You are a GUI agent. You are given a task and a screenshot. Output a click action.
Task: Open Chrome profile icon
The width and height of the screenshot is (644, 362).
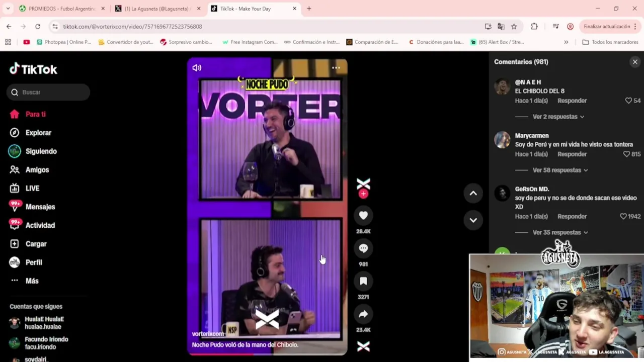[x=570, y=27]
